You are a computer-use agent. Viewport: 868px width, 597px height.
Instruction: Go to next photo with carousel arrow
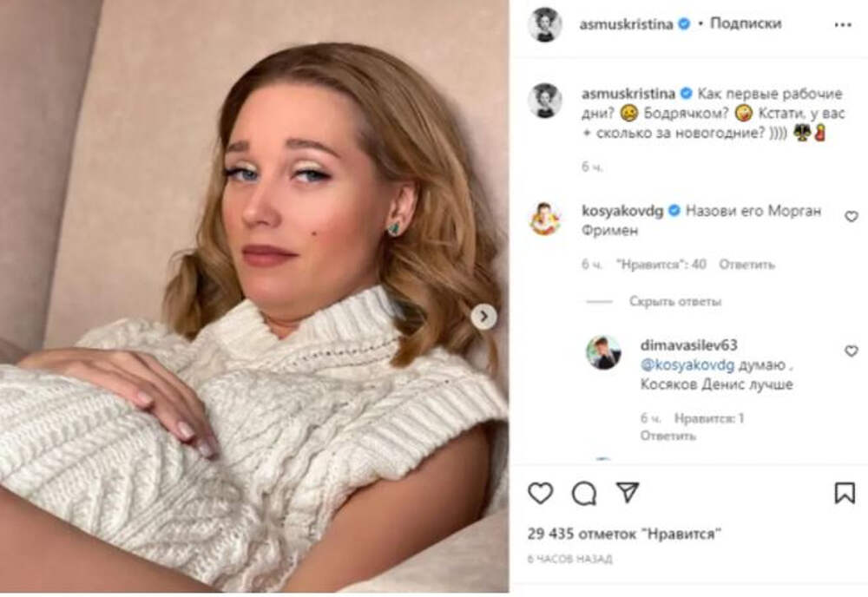(x=483, y=316)
